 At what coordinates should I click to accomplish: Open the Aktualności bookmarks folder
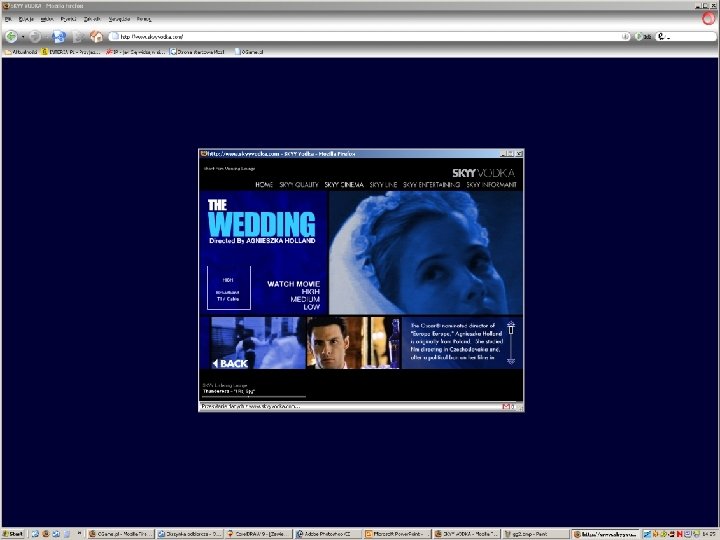tap(21, 52)
